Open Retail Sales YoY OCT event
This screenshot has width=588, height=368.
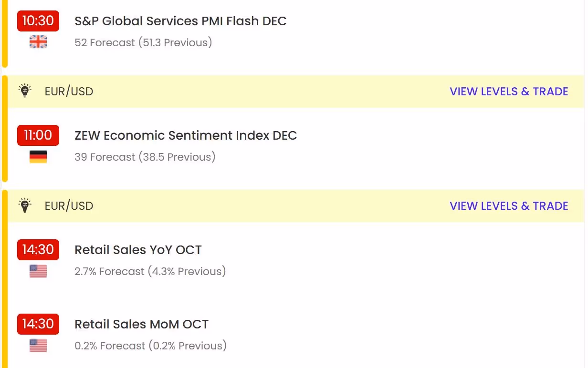tap(138, 250)
